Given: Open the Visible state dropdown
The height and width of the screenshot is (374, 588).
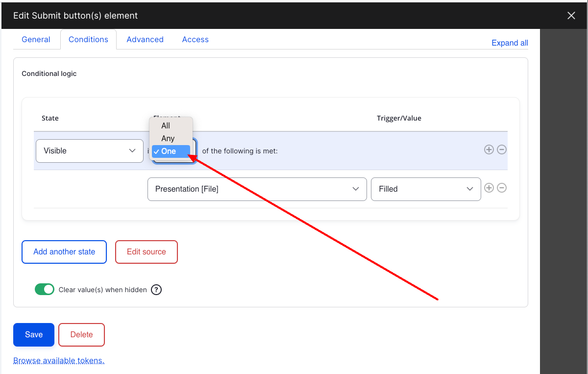Looking at the screenshot, I should [x=90, y=150].
